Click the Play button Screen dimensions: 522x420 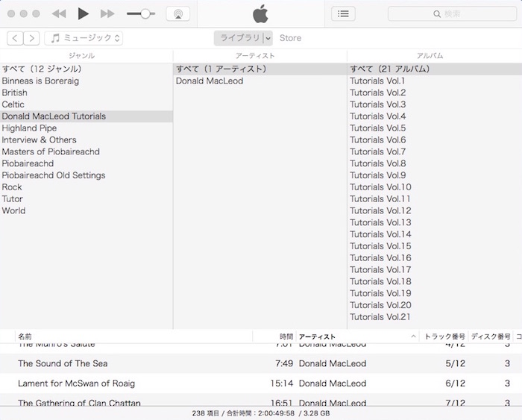pos(83,13)
